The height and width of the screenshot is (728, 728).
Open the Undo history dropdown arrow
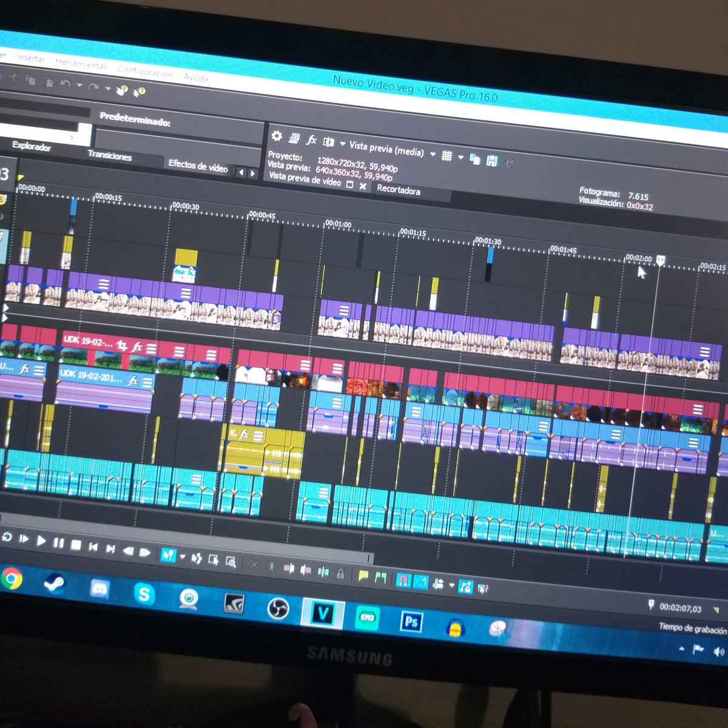(x=79, y=85)
